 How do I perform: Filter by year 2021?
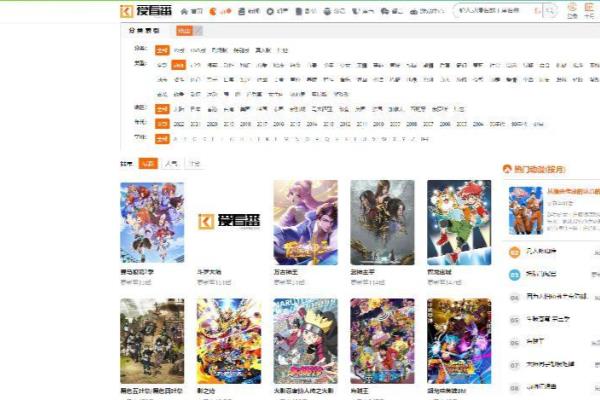(x=195, y=124)
